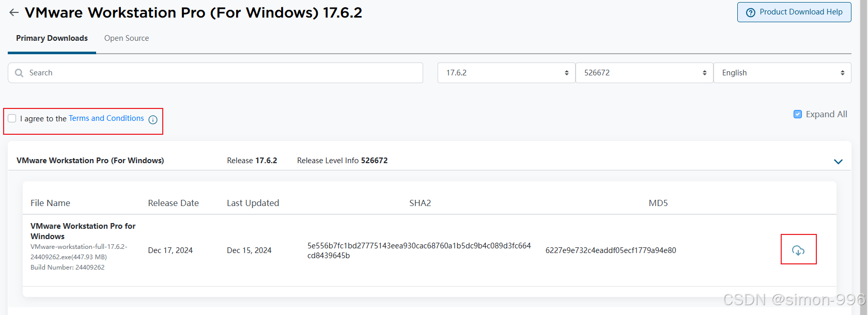868x315 pixels.
Task: Click the SHA2 column header
Action: pos(420,203)
